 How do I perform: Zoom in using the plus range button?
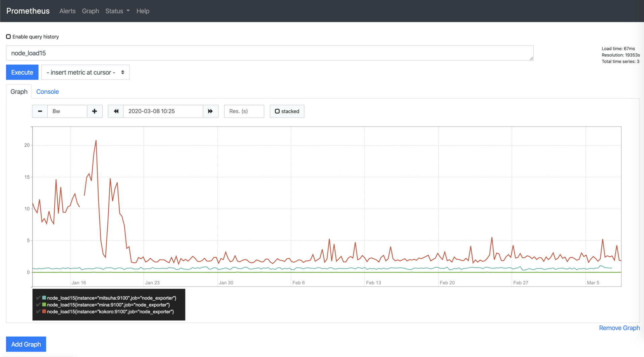click(95, 111)
